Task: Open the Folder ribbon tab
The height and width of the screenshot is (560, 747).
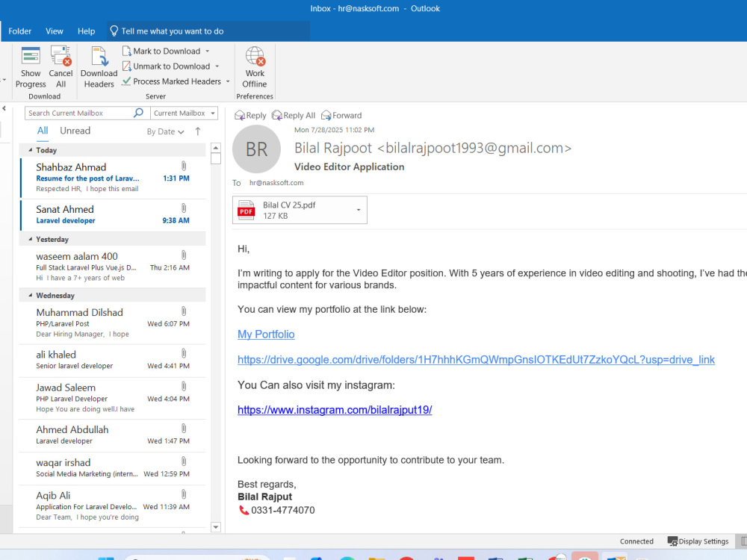Action: 20,31
